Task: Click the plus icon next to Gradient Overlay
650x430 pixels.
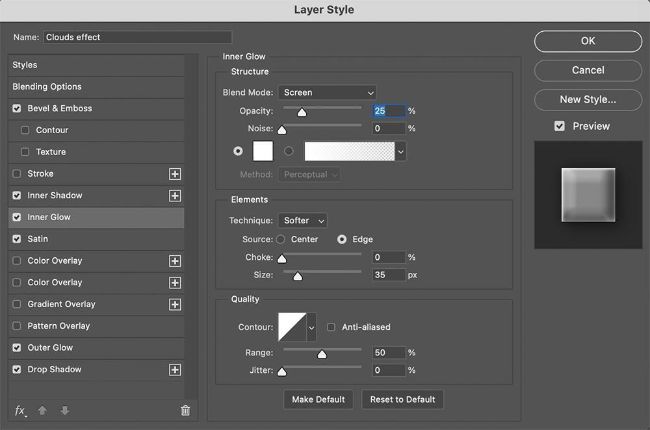Action: click(175, 305)
